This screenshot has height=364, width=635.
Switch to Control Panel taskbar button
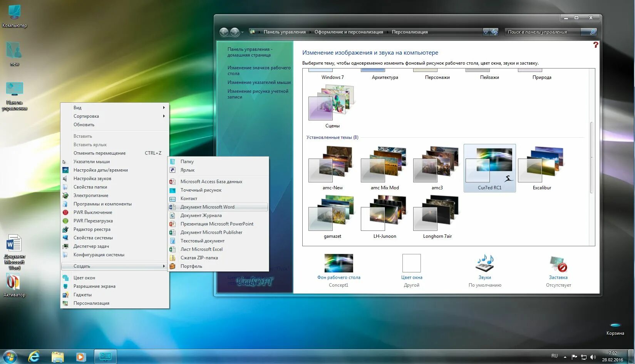pyautogui.click(x=105, y=357)
